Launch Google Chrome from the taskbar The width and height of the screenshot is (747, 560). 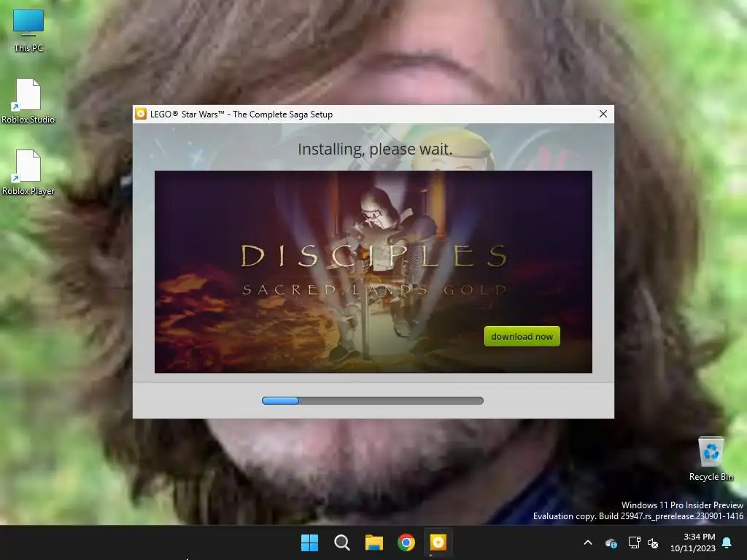406,542
